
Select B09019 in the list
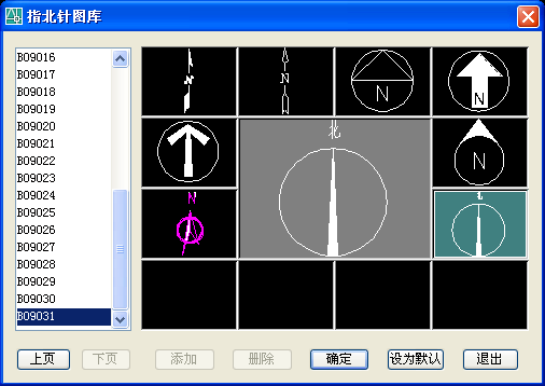pos(64,109)
